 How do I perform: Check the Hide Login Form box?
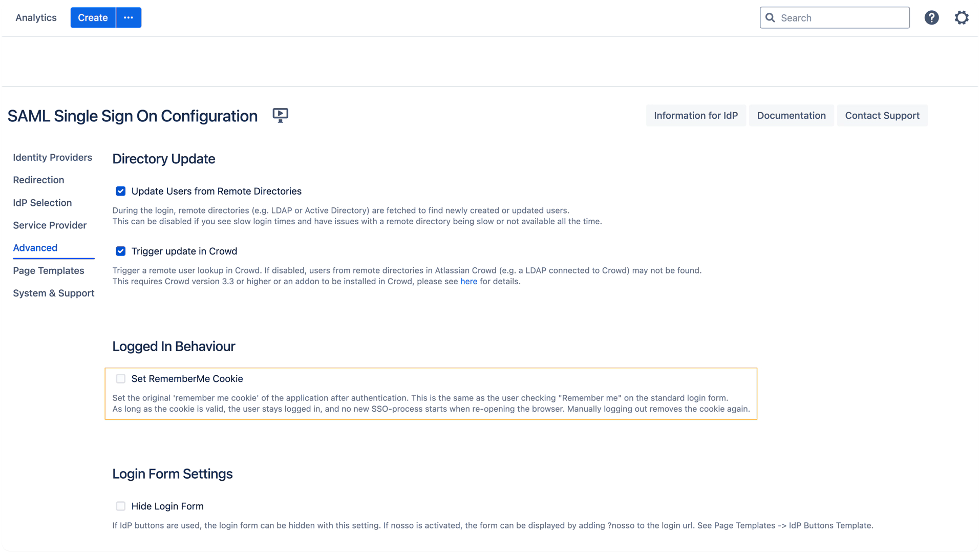pyautogui.click(x=120, y=506)
